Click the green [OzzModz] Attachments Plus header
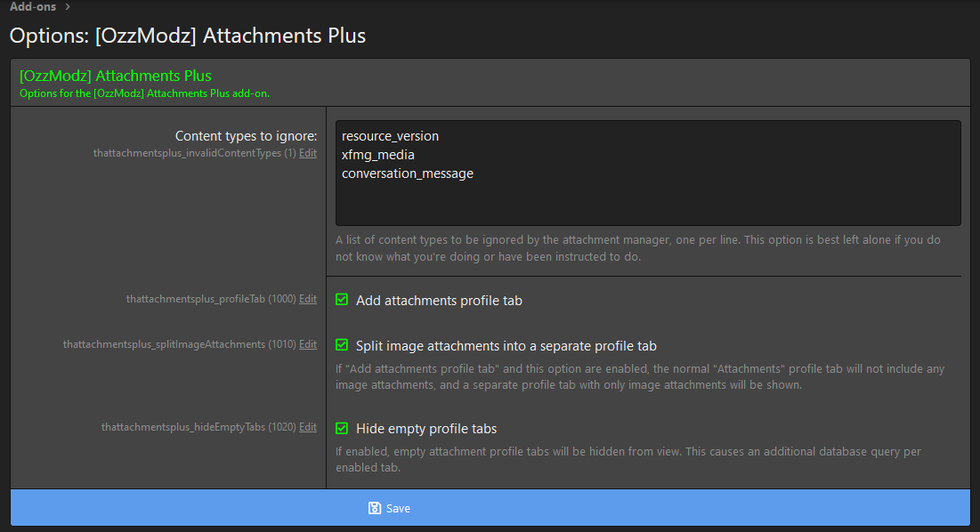 pyautogui.click(x=116, y=76)
